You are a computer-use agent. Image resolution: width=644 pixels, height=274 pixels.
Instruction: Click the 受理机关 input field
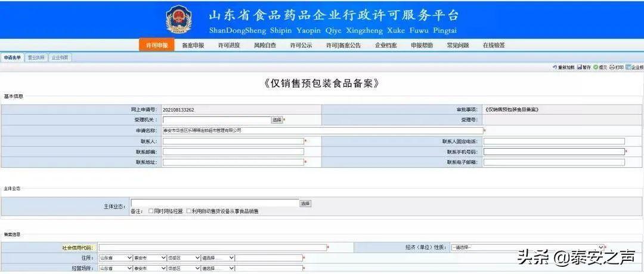click(x=216, y=120)
